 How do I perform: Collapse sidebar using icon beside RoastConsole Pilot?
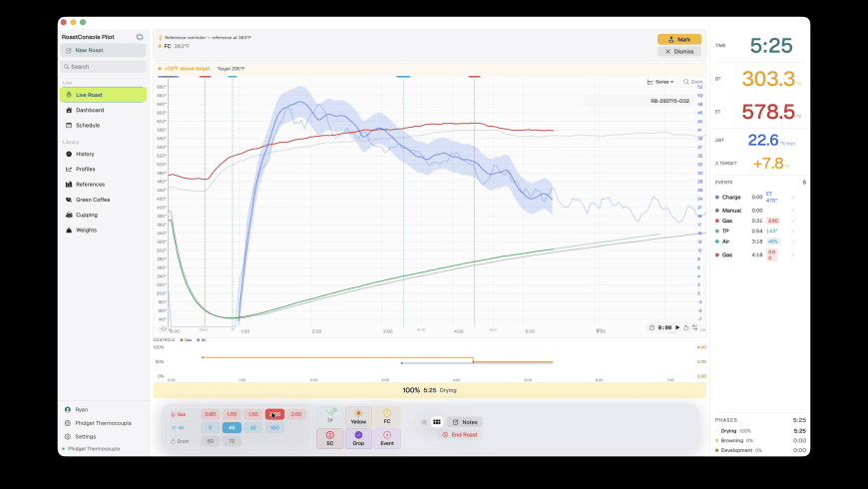(x=140, y=37)
